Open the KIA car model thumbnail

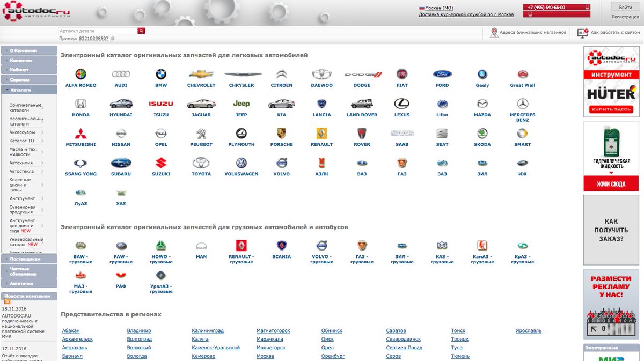(x=281, y=104)
